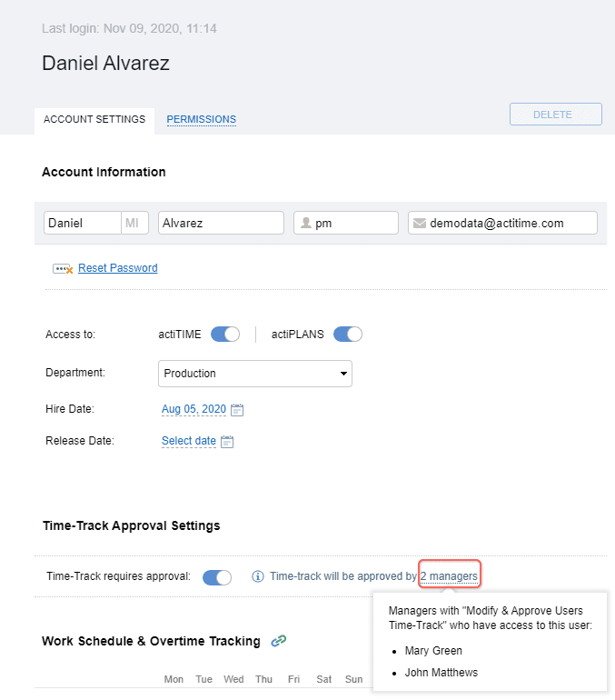Viewport: 615px width, 700px height.
Task: Open the Hire Date calendar icon
Action: [237, 409]
